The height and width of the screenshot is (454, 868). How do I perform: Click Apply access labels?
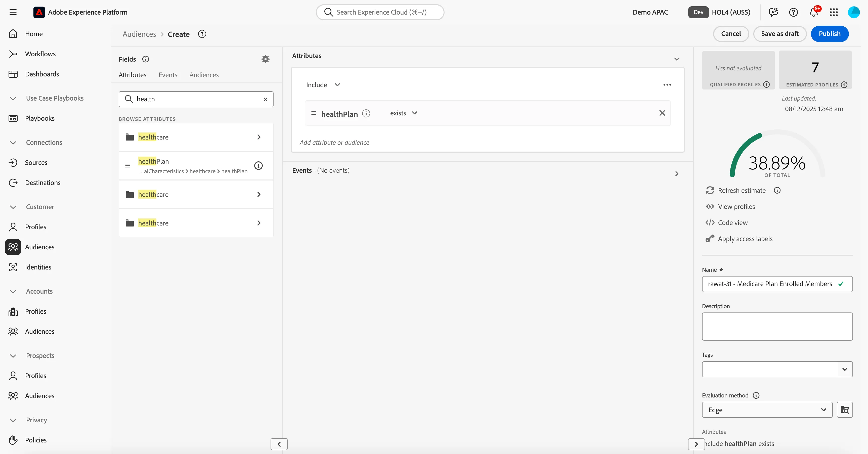[x=745, y=239]
